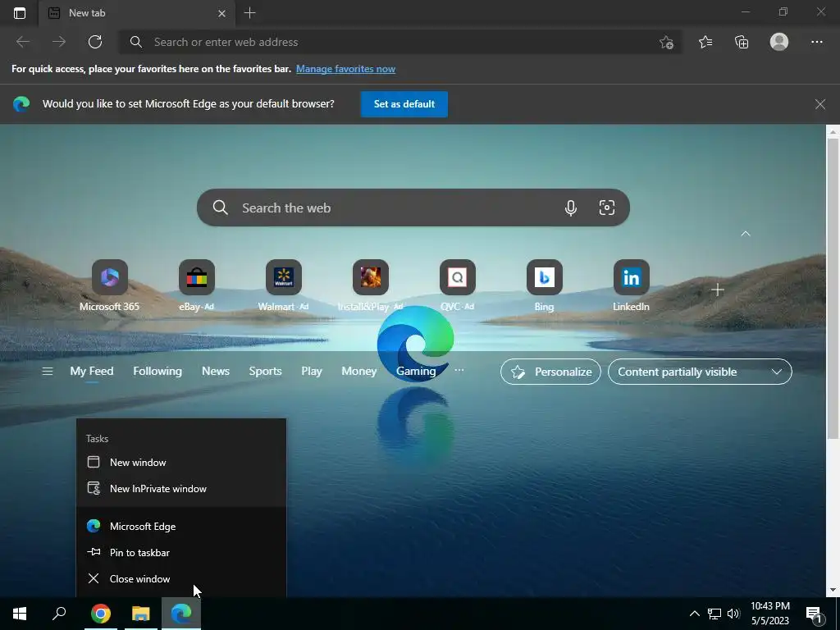Click the Personalize button

[550, 372]
